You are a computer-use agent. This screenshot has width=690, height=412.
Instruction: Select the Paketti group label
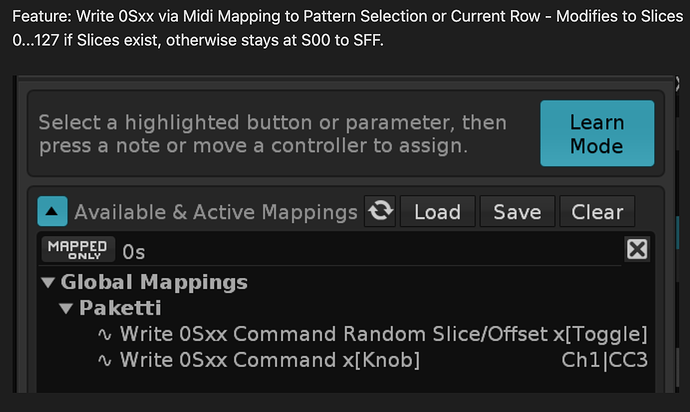tap(120, 308)
